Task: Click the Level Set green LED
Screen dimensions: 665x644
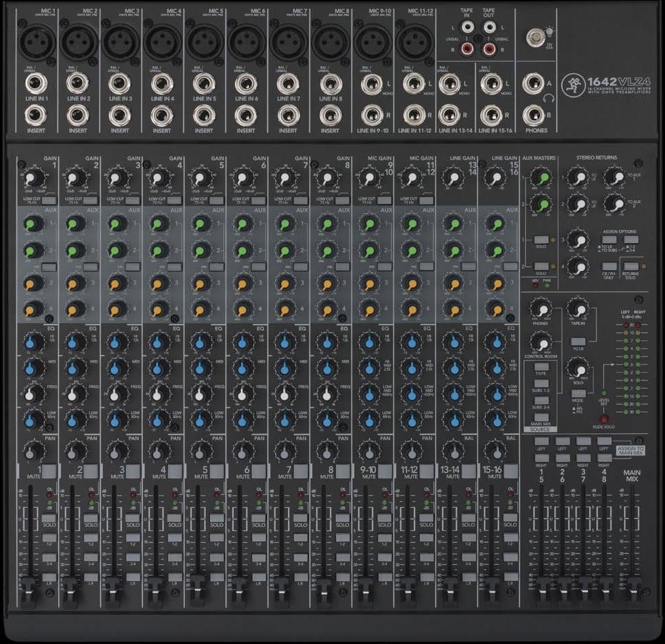Action: [x=604, y=393]
